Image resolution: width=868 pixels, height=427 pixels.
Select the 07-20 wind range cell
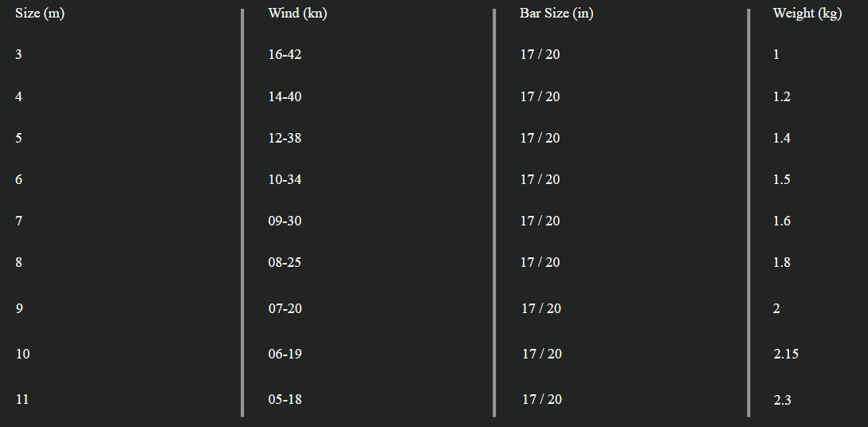285,308
